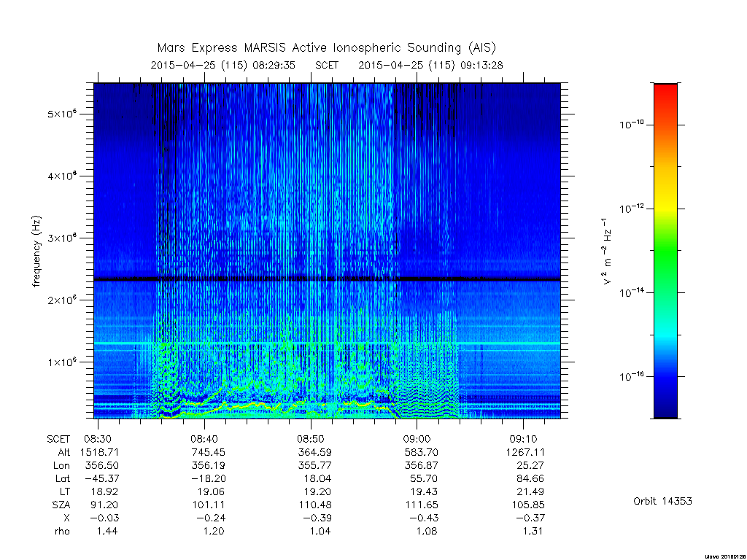This screenshot has height=560, width=747.
Task: Select the 1×10⁶ frequency axis label
Action: point(62,362)
